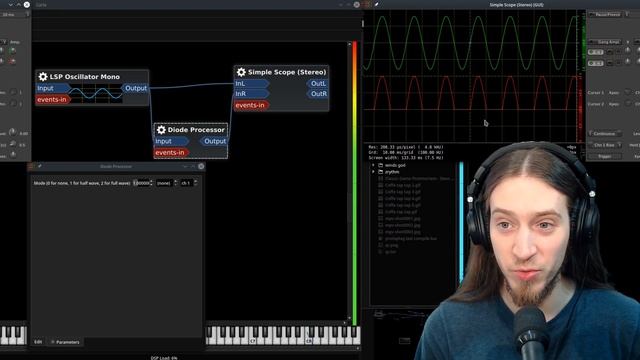This screenshot has width=640, height=360.
Task: Close the window via top-left X button
Action: 27,4
